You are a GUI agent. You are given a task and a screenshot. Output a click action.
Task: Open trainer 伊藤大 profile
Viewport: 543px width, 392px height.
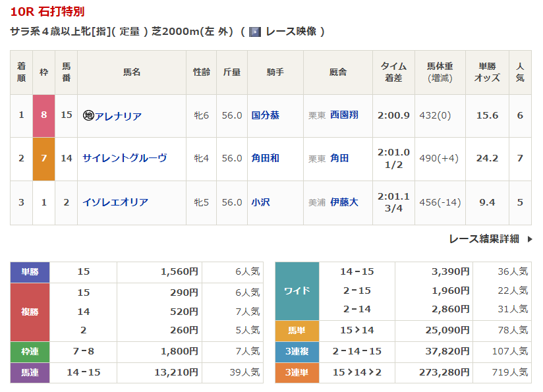(344, 202)
